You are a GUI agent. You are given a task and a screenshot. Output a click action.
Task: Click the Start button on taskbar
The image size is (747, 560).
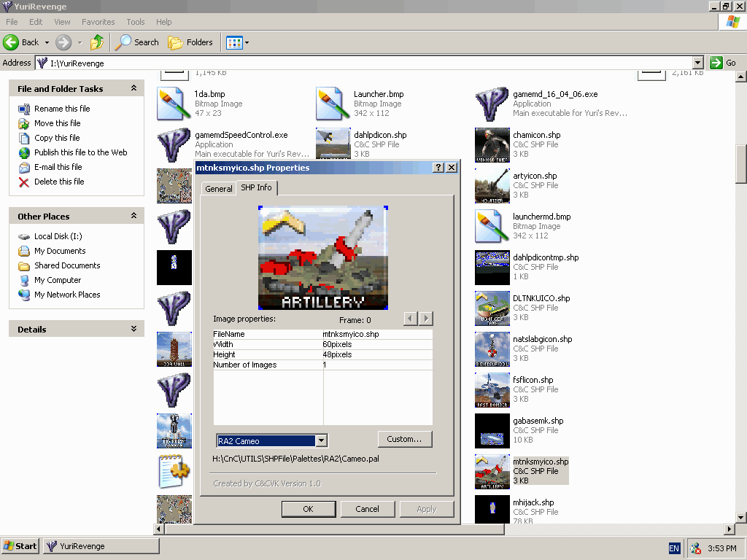pos(20,546)
